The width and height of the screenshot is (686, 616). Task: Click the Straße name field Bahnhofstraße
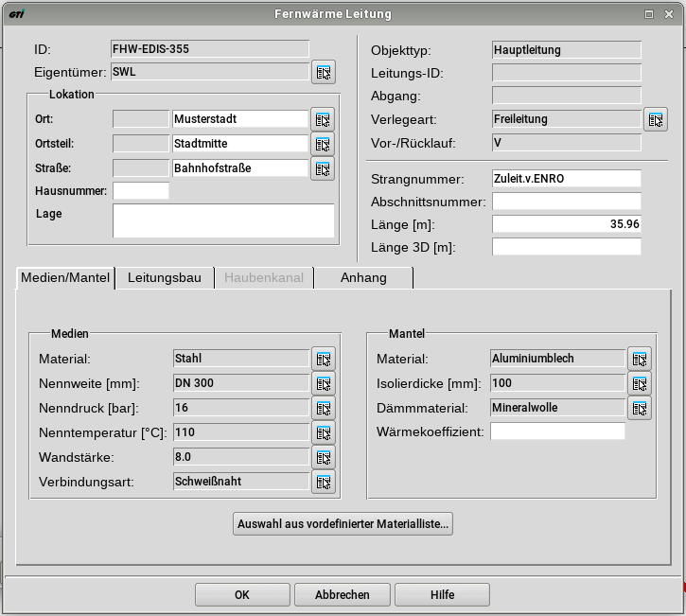point(240,168)
